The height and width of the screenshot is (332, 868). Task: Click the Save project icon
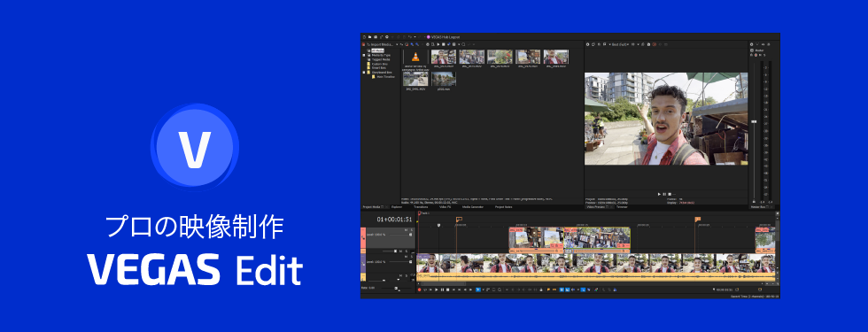pyautogui.click(x=376, y=37)
